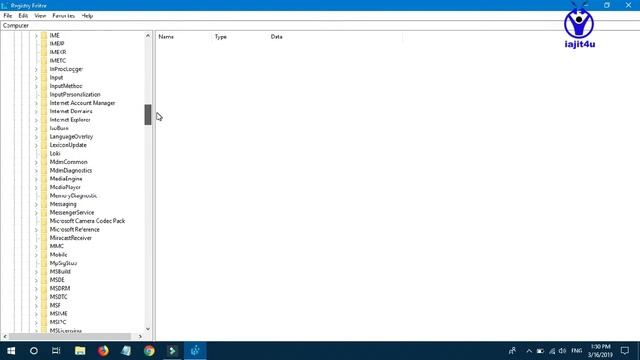
Task: Expand the Input key
Action: pos(36,78)
